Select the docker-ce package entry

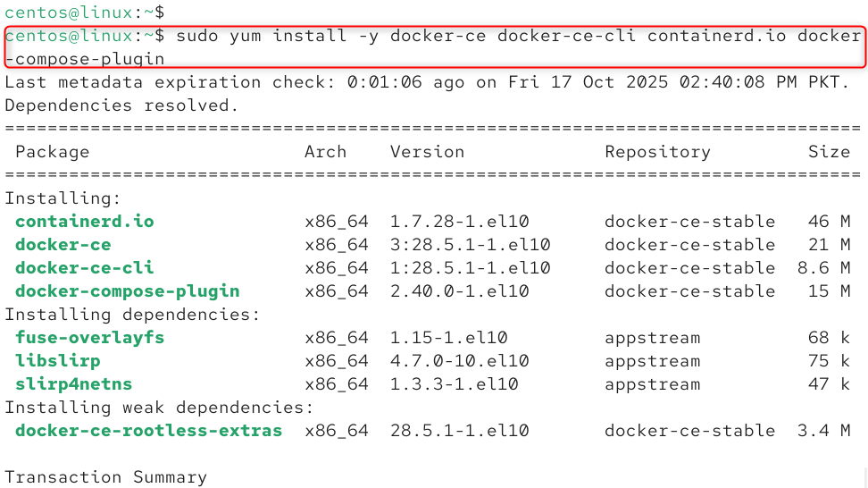pyautogui.click(x=63, y=245)
